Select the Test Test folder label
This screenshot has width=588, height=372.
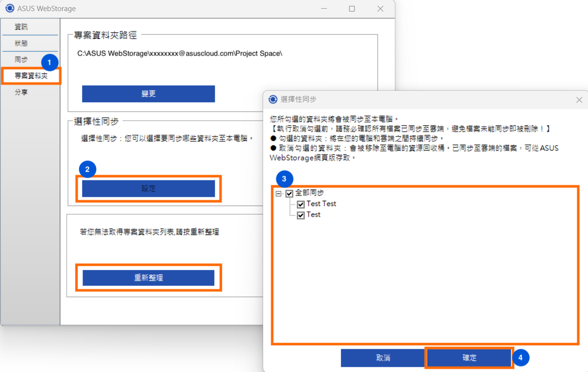coord(321,204)
